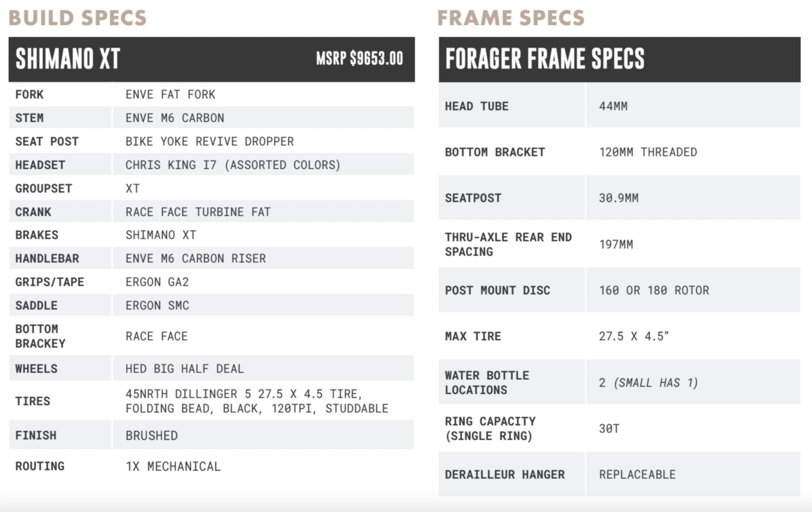
Task: Click the MSRP $9653.00 price
Action: tap(359, 59)
